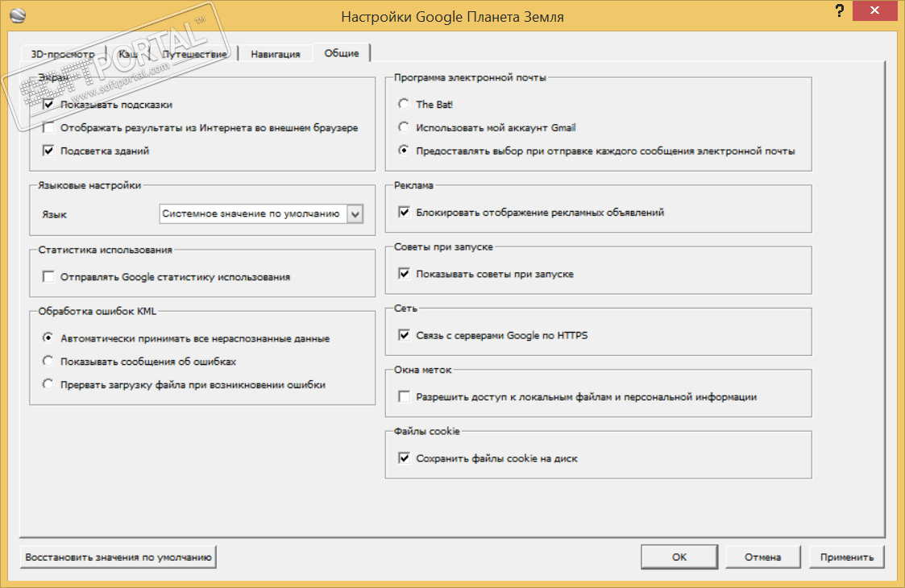The height and width of the screenshot is (588, 905).
Task: Click the Реклама group label
Action: click(413, 185)
